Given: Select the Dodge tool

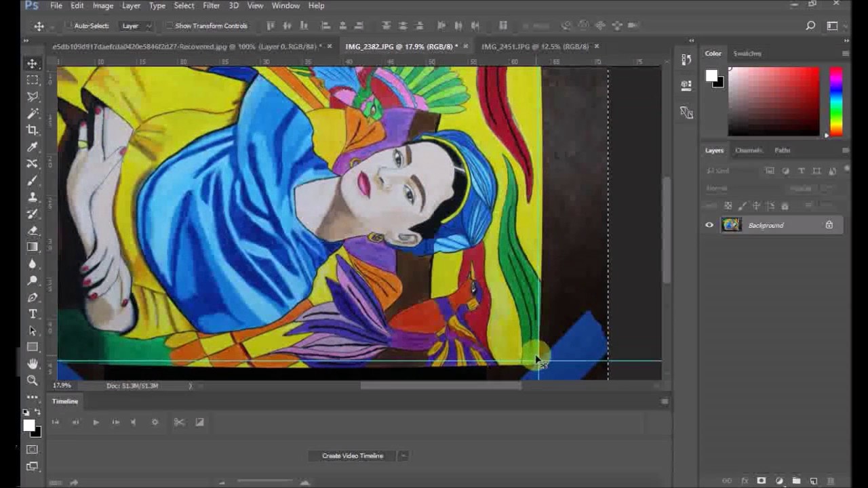Looking at the screenshot, I should (32, 281).
